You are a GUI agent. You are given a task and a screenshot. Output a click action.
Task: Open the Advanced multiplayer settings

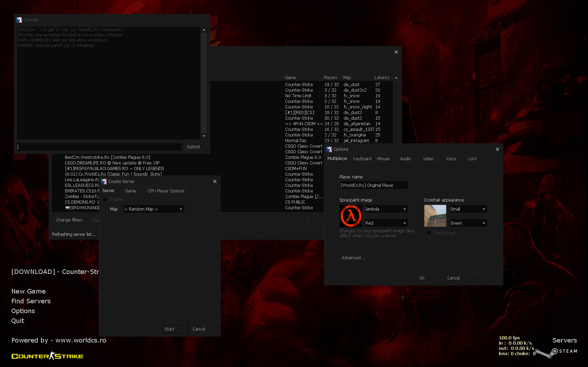[360, 258]
